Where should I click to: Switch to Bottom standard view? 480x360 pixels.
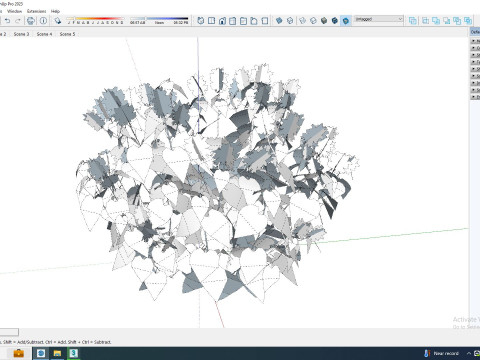265,21
